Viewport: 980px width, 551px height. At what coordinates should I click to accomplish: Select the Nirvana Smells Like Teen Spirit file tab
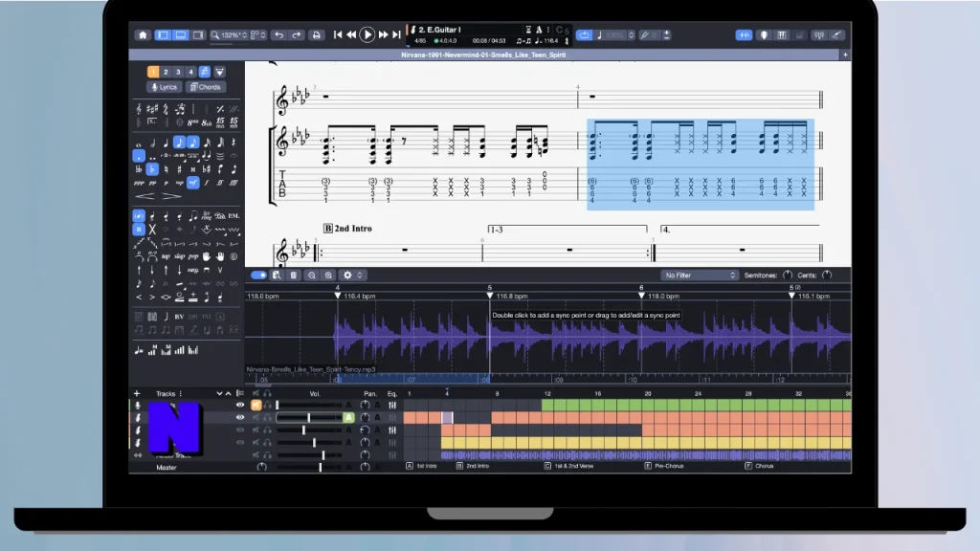click(x=483, y=55)
